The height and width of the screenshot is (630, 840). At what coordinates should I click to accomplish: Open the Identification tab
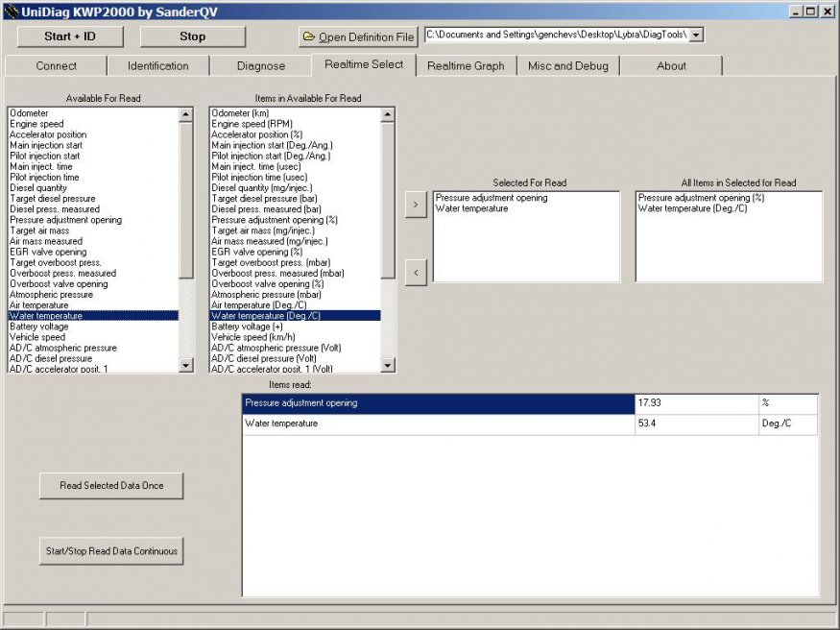[x=158, y=66]
